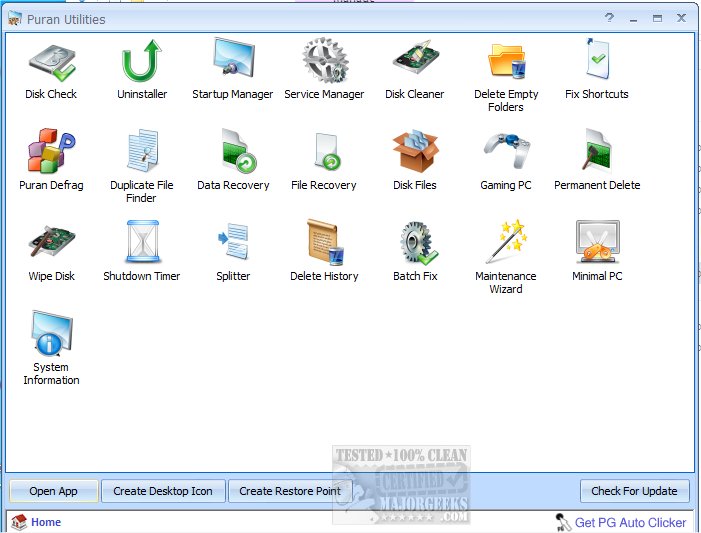
Task: Open the Uninstaller tool icon
Action: 142,62
